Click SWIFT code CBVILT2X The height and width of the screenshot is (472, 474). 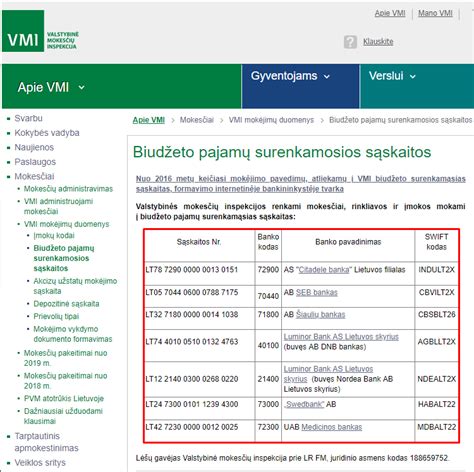(436, 293)
